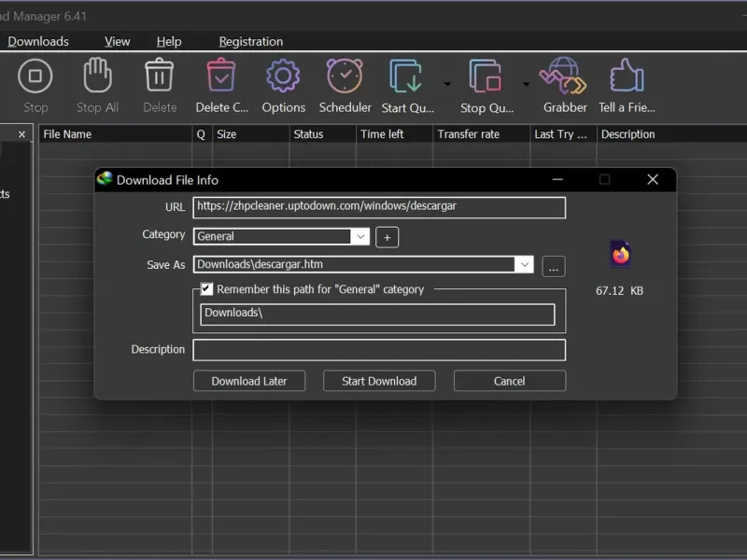Click the Firefox HTML file icon
Screen dimensions: 747x560
pos(620,254)
